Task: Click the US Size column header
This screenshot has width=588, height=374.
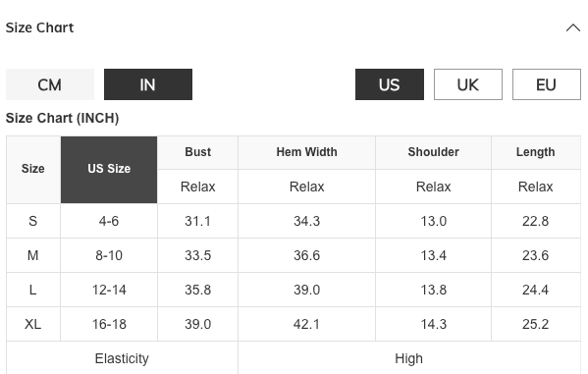Action: pyautogui.click(x=109, y=170)
